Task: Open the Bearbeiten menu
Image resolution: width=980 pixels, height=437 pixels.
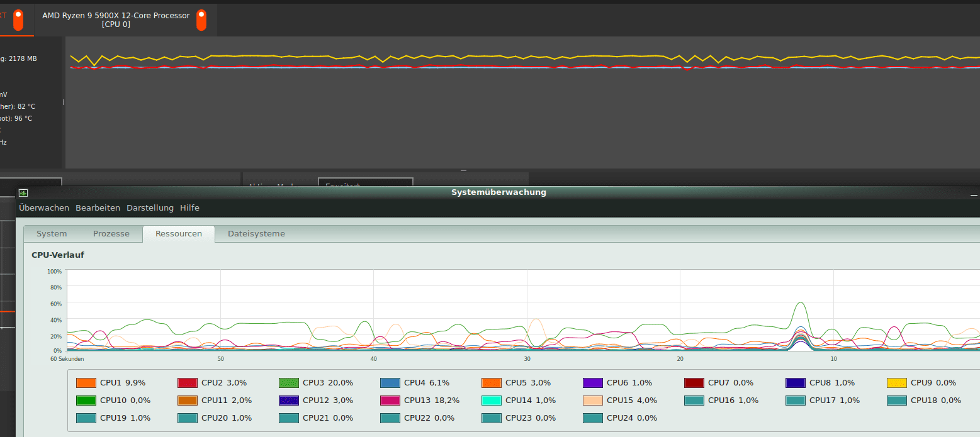Action: (98, 207)
